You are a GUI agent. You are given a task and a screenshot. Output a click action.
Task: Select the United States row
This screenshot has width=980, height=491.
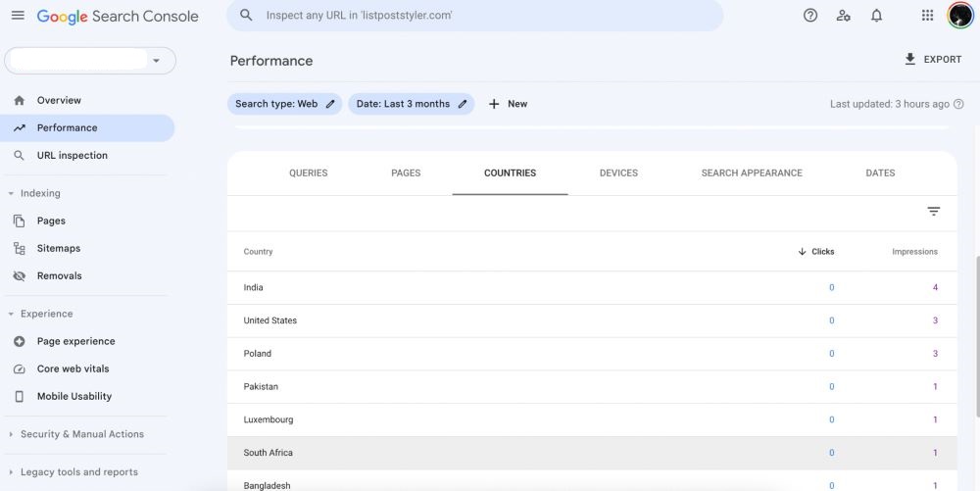tap(592, 320)
